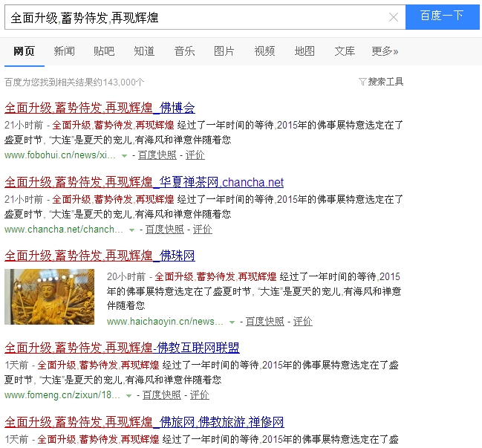This screenshot has width=482, height=448.
Task: Open the 图片 tab
Action: pyautogui.click(x=224, y=51)
